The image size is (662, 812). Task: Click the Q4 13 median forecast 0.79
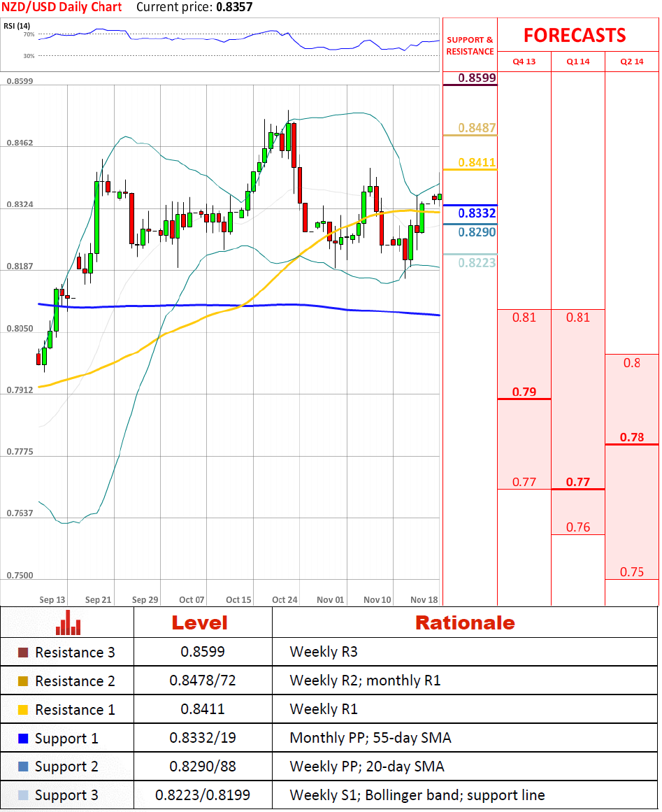click(x=524, y=392)
